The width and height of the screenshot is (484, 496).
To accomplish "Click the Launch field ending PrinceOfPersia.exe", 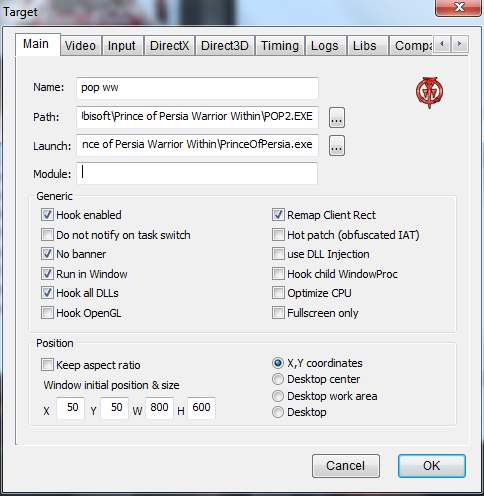I will coord(197,145).
